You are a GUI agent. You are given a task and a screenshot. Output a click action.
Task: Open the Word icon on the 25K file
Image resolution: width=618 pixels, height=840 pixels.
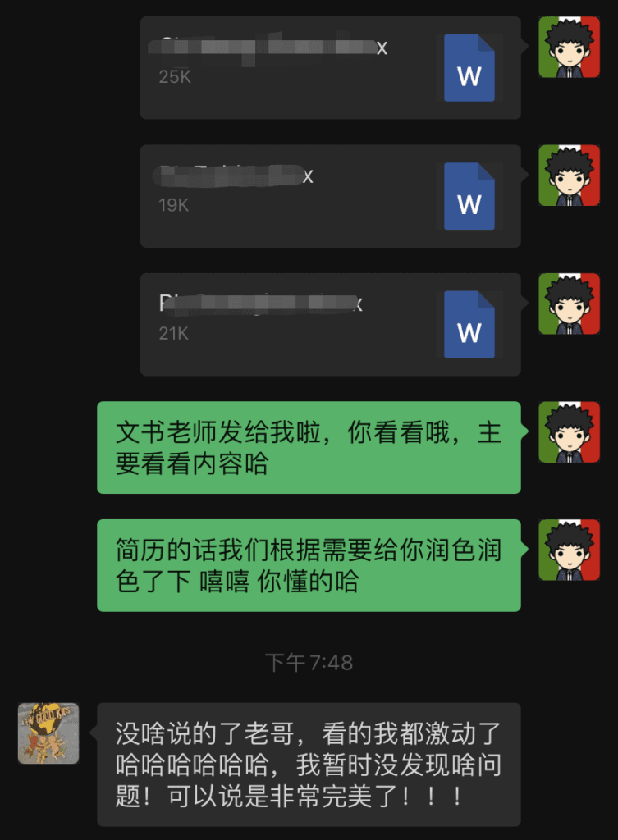pyautogui.click(x=469, y=68)
